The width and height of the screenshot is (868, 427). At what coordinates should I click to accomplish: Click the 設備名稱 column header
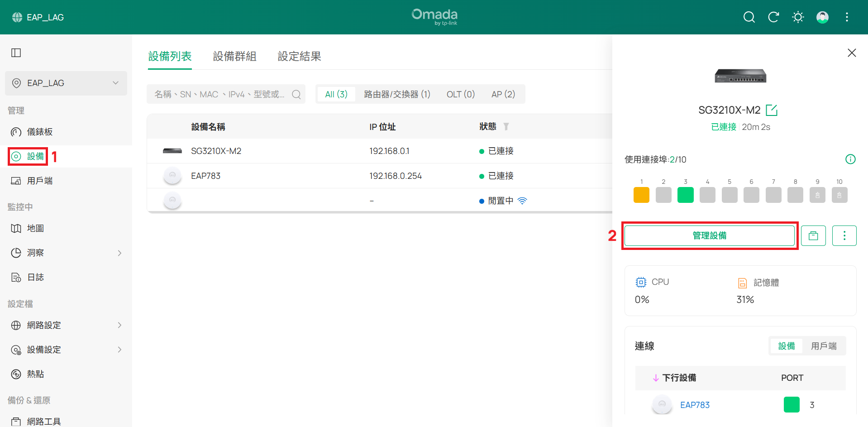(208, 127)
